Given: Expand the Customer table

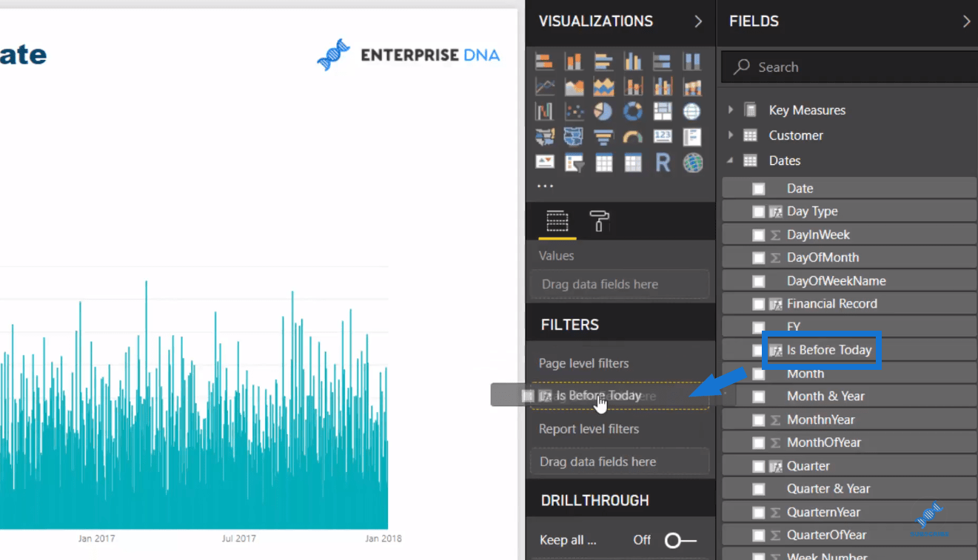Looking at the screenshot, I should (x=731, y=135).
